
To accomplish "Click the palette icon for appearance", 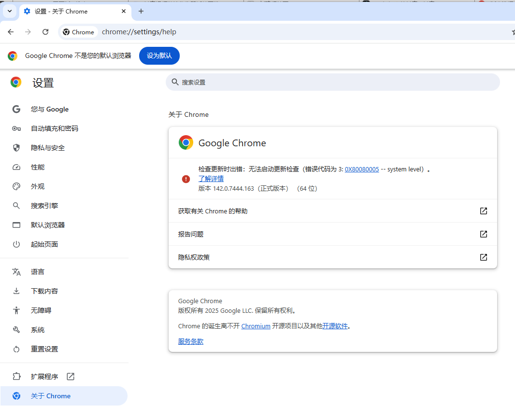I will coord(16,186).
